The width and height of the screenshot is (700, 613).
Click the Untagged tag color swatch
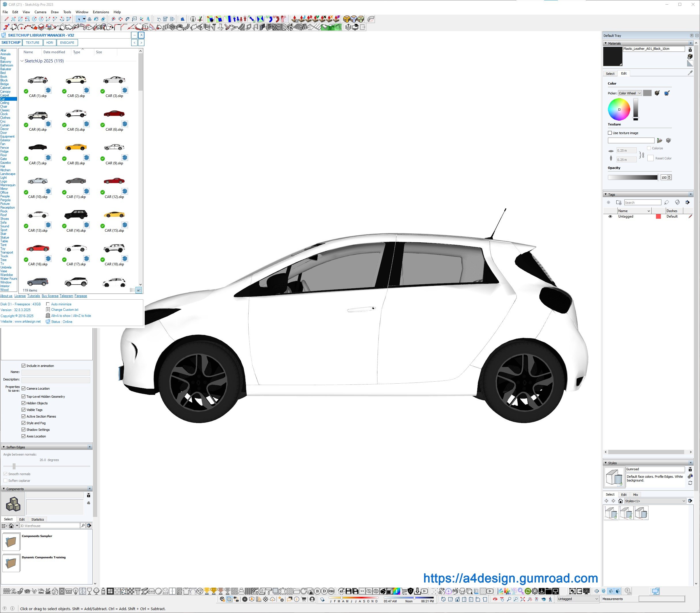pyautogui.click(x=658, y=216)
